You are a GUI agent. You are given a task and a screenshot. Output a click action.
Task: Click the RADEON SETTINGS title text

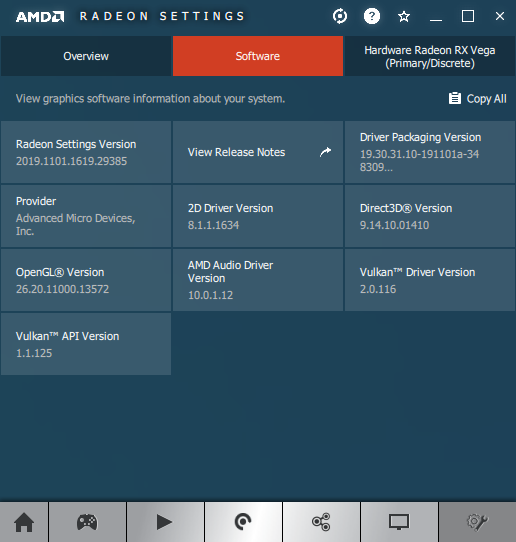pyautogui.click(x=162, y=16)
